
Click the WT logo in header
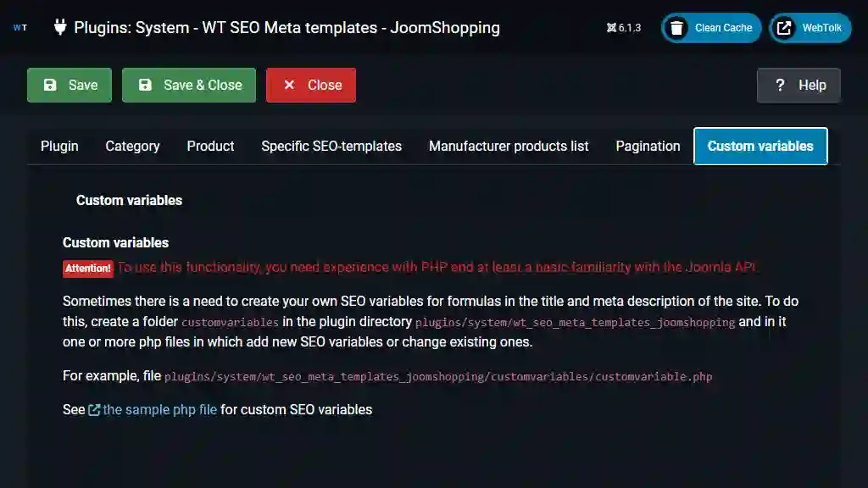coord(20,28)
